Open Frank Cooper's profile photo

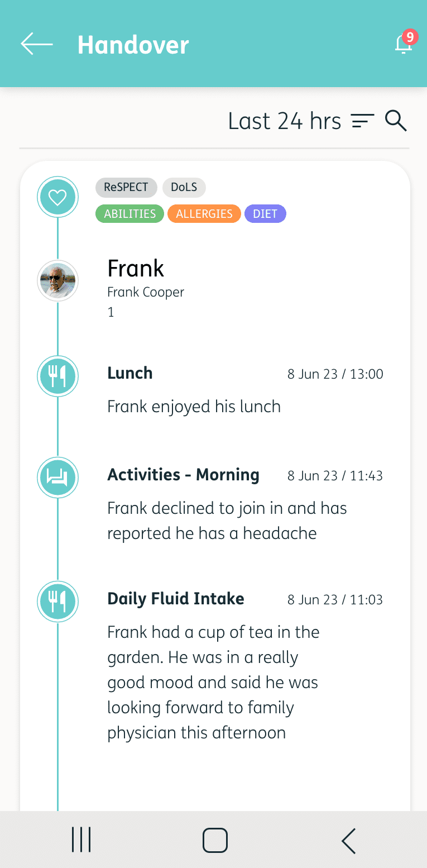(x=57, y=281)
